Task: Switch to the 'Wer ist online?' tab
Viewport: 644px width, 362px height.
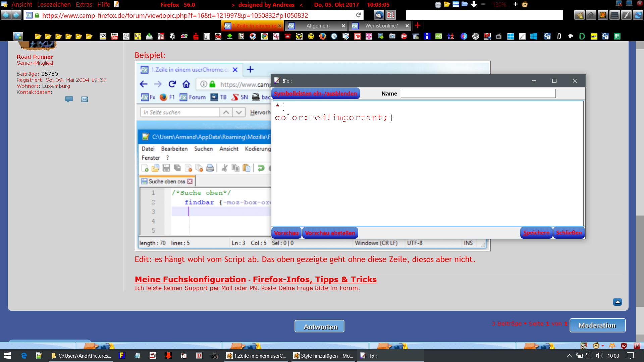Action: tap(381, 26)
